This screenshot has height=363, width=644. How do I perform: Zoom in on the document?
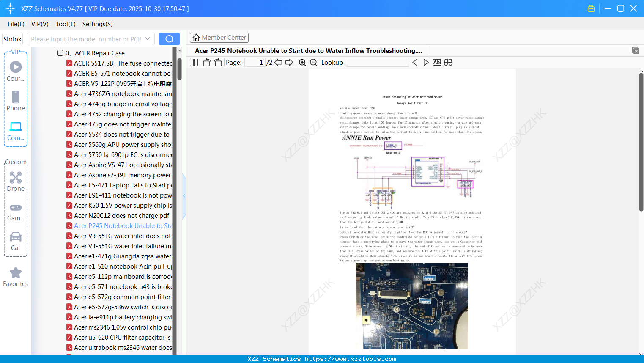(302, 63)
